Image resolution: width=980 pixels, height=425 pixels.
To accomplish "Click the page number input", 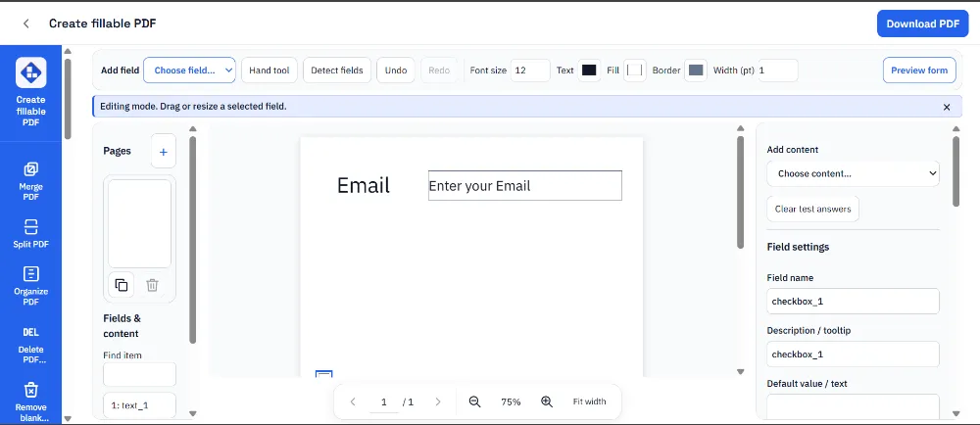I will click(x=384, y=402).
